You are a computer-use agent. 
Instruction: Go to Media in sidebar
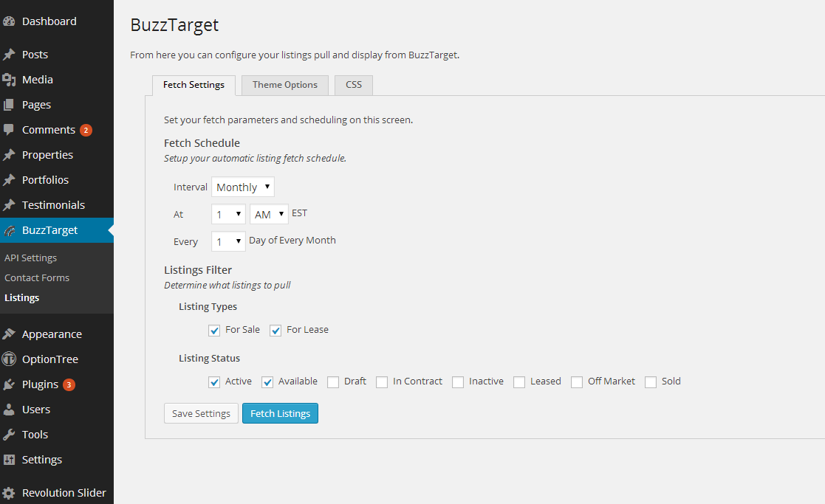[38, 80]
